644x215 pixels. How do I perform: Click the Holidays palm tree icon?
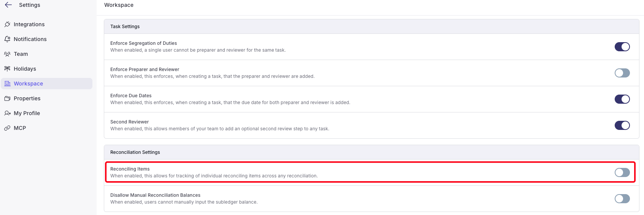[7, 69]
